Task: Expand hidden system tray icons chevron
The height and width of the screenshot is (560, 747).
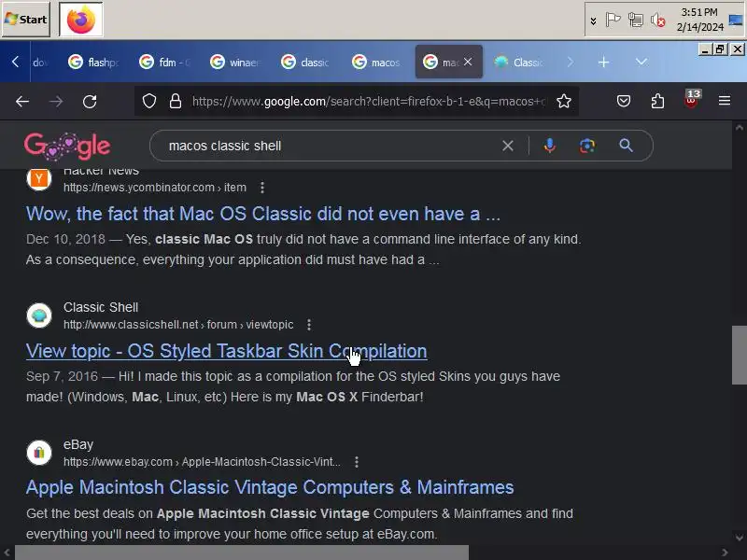Action: pyautogui.click(x=593, y=21)
